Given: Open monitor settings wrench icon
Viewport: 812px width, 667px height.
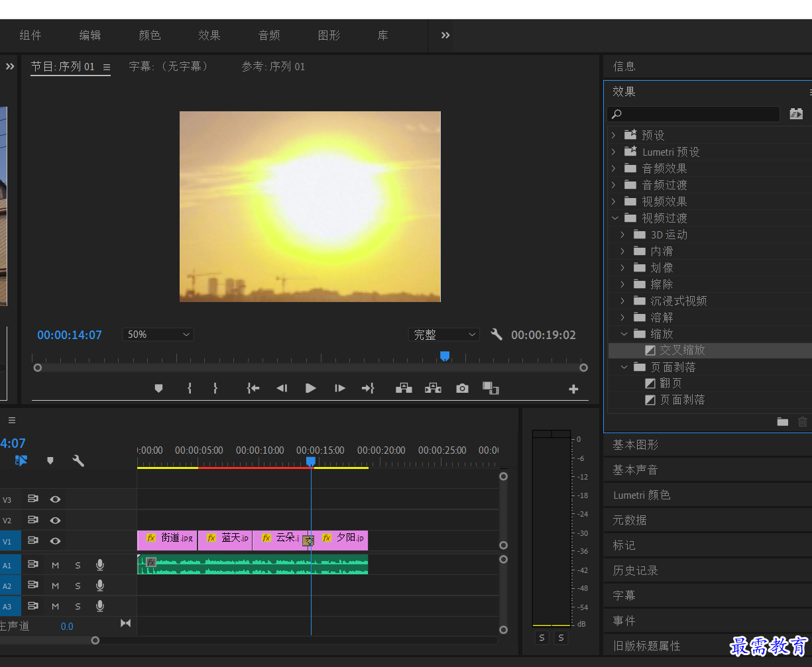Looking at the screenshot, I should (x=496, y=334).
